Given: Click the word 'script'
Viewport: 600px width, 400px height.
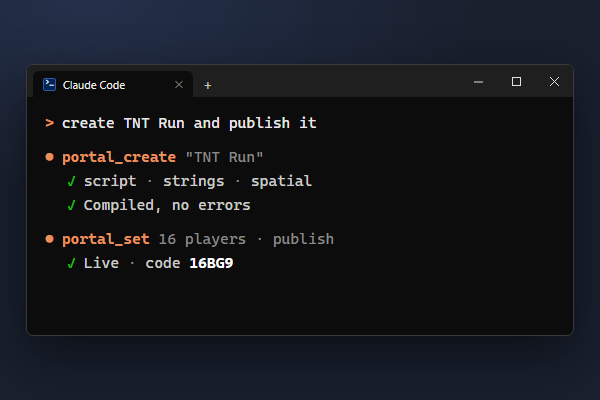Looking at the screenshot, I should pyautogui.click(x=110, y=181).
